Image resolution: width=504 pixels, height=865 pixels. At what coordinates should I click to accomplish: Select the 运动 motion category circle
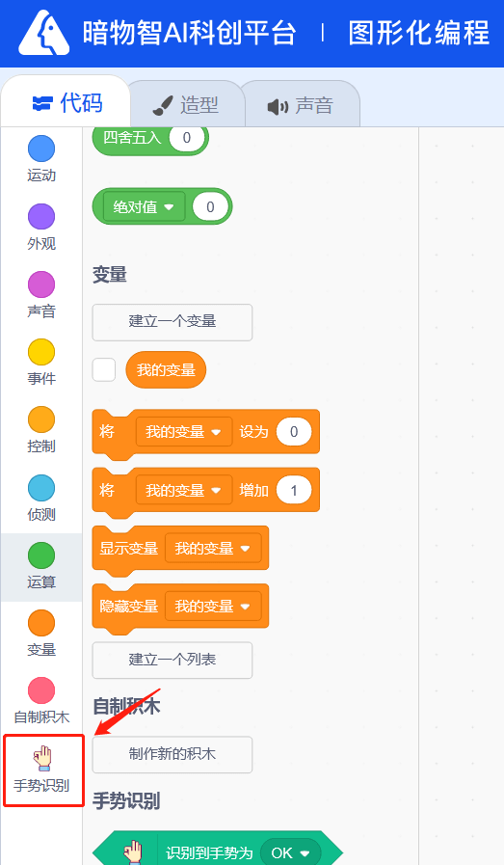(x=41, y=149)
